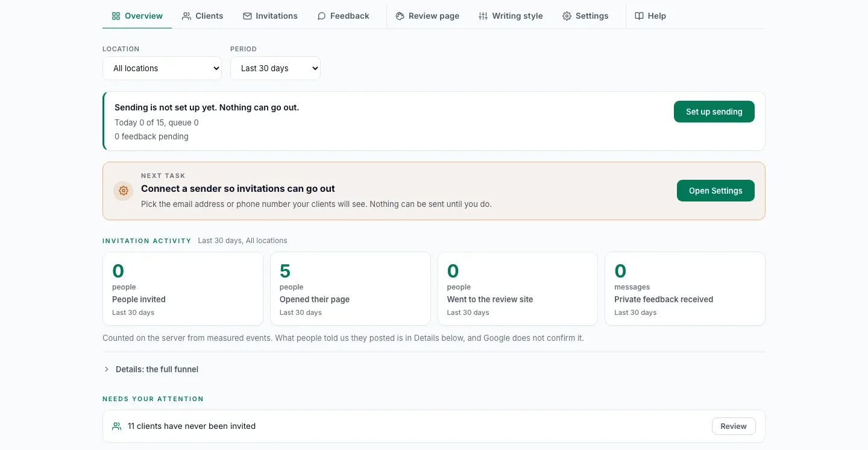Click the Review page palette icon
This screenshot has height=450, width=868.
pos(400,16)
